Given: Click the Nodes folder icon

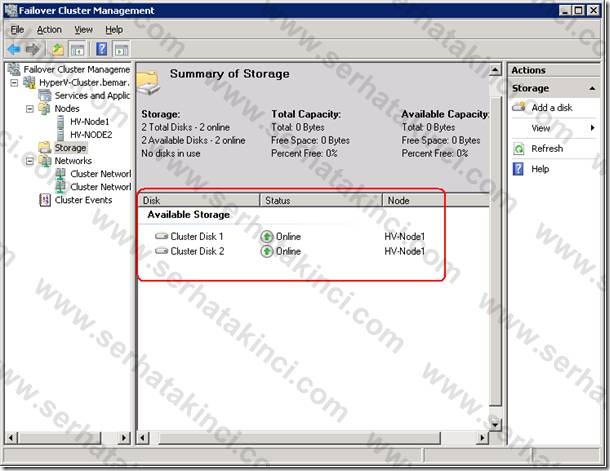Looking at the screenshot, I should click(45, 109).
